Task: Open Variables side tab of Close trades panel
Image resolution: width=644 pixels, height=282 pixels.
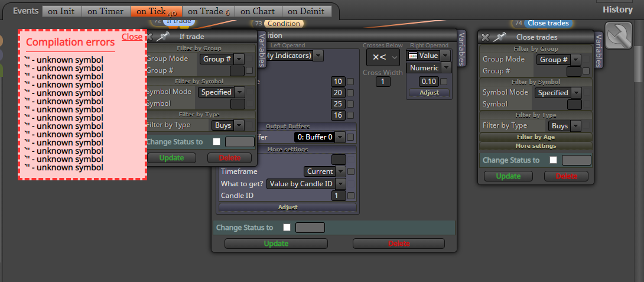Action: click(599, 51)
